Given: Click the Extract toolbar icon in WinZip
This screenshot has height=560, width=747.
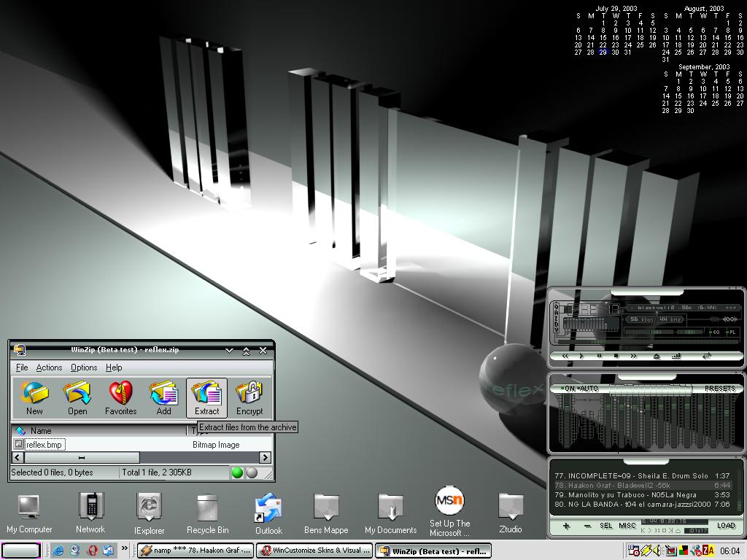Looking at the screenshot, I should (206, 393).
